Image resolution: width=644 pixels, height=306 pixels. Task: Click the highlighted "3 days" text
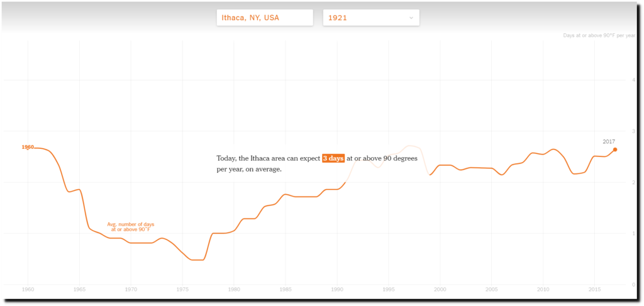tap(333, 158)
